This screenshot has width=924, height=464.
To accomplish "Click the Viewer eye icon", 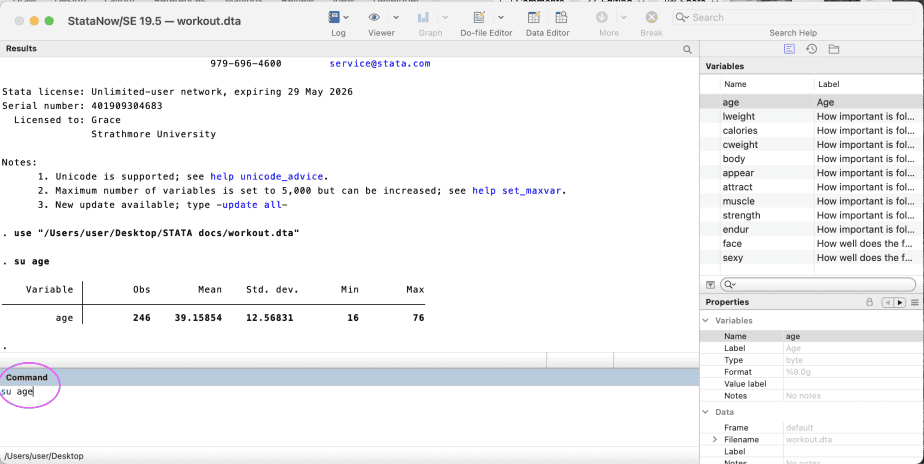I will coord(375,18).
